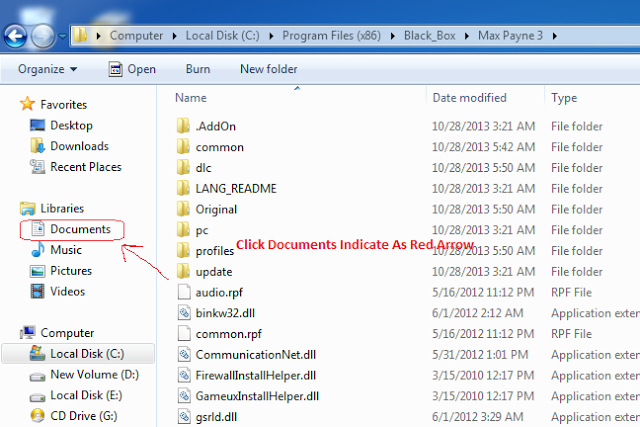Click 10/28/2013 5:42 AM date for common

click(483, 147)
